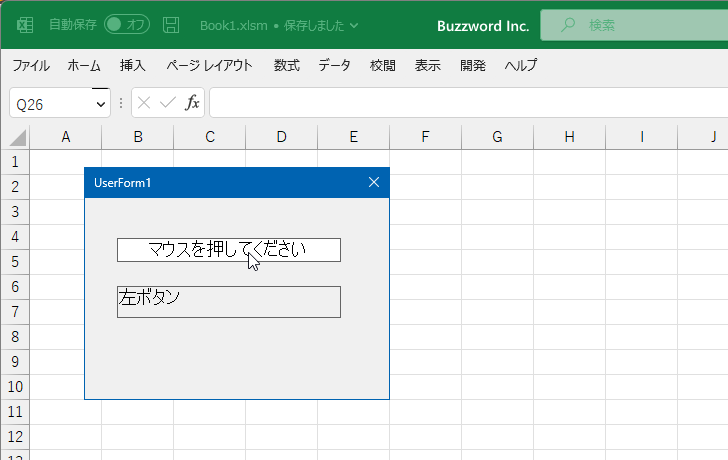728x460 pixels.
Task: Click the Select All corner triangle
Action: (17, 138)
